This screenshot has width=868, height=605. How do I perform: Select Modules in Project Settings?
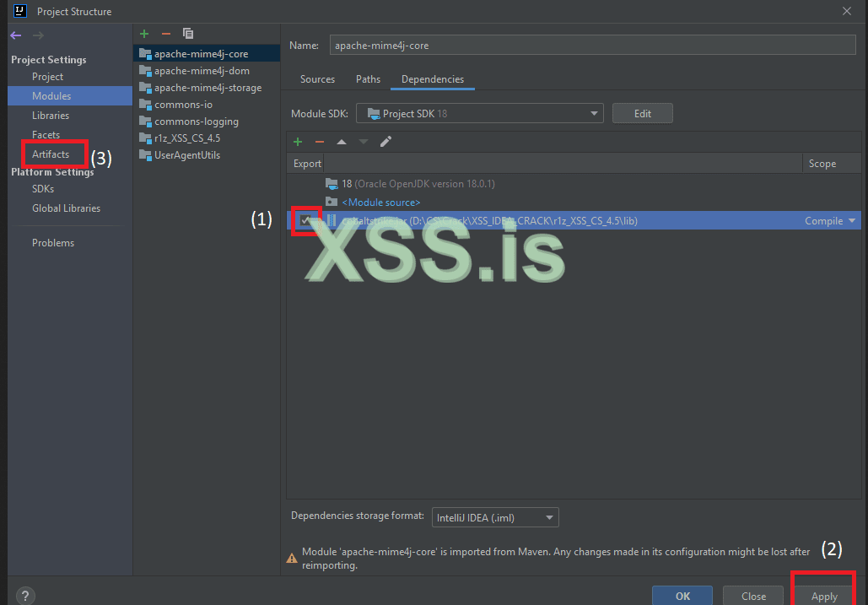pyautogui.click(x=70, y=95)
